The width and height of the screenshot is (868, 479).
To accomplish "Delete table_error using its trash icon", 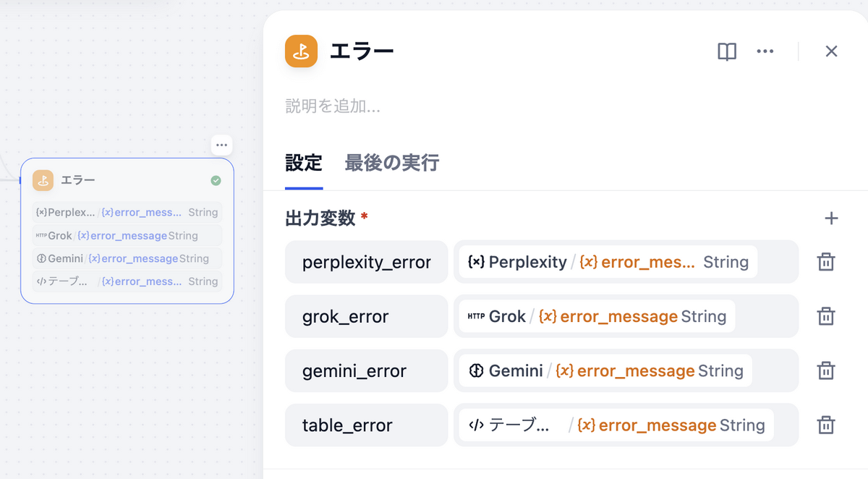I will 826,425.
